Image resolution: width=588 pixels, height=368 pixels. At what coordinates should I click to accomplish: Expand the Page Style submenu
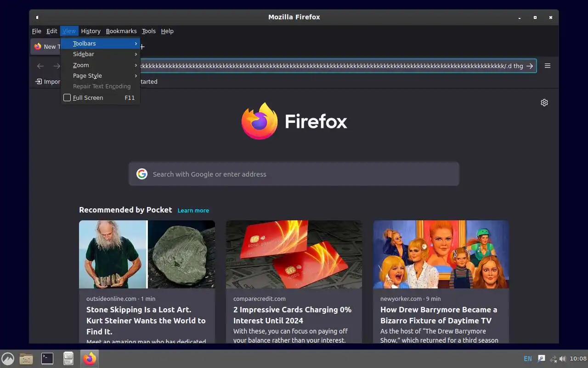100,75
